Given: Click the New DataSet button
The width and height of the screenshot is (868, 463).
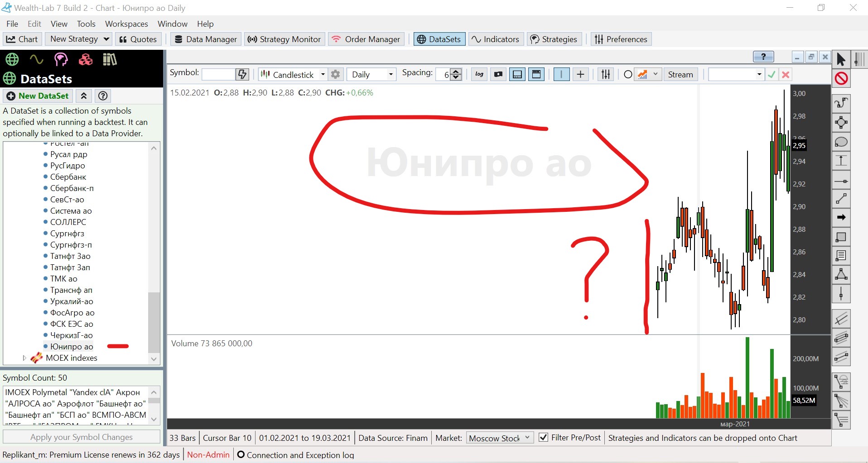Looking at the screenshot, I should [x=38, y=96].
